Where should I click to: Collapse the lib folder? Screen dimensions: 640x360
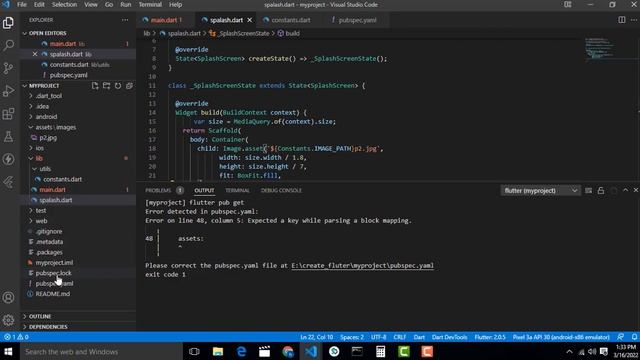(x=39, y=158)
